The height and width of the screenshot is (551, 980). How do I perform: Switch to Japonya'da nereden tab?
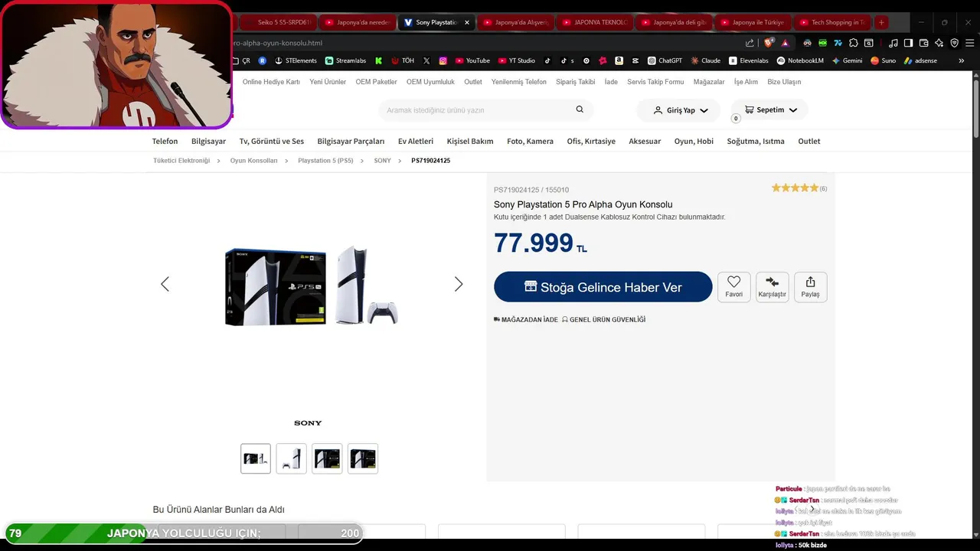(x=356, y=22)
